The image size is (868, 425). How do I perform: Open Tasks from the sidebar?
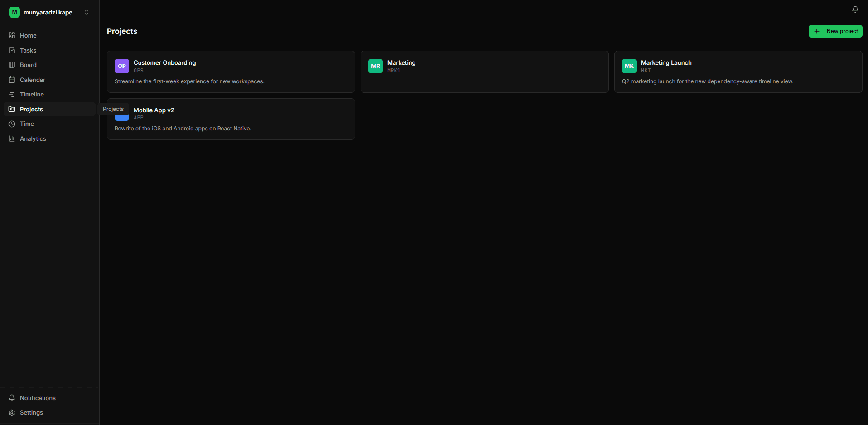click(49, 50)
